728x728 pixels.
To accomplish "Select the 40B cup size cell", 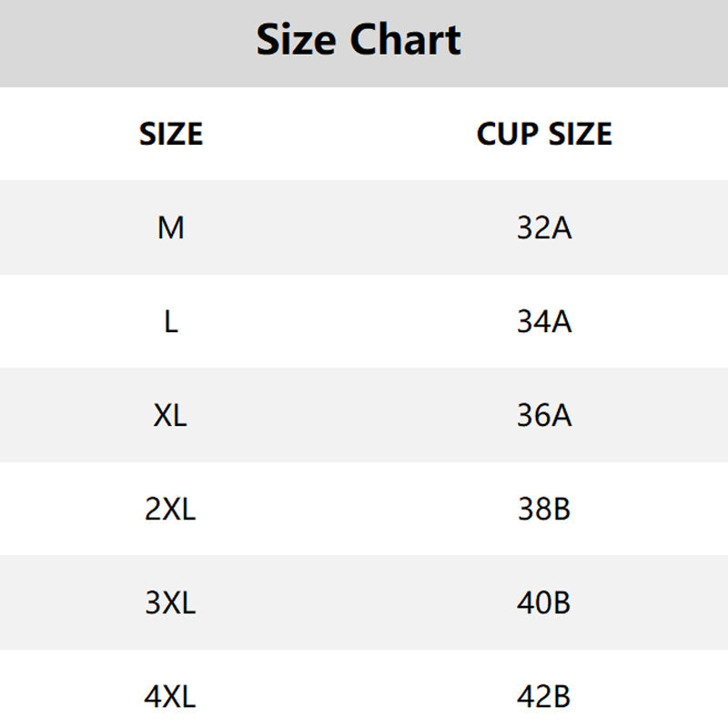I will (x=543, y=602).
